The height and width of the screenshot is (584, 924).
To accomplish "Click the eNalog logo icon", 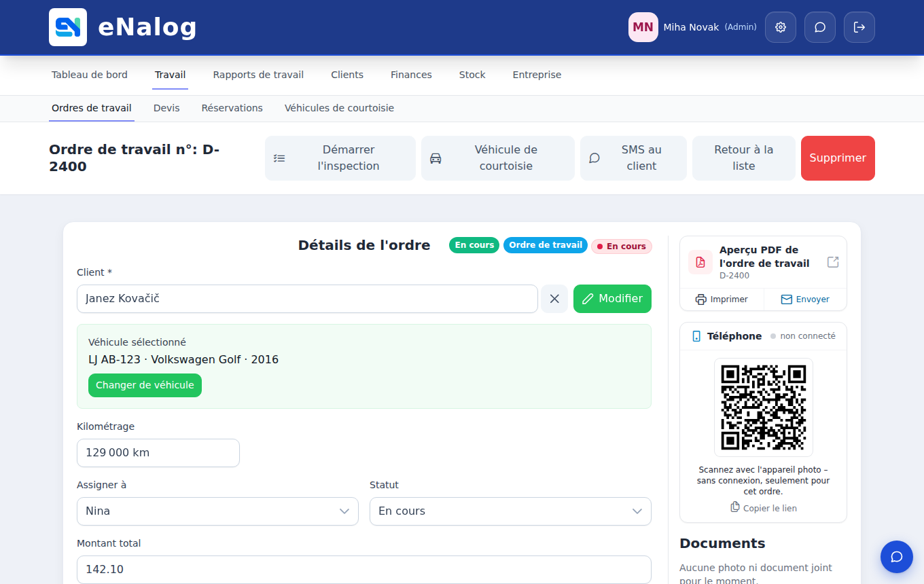I will [x=68, y=27].
